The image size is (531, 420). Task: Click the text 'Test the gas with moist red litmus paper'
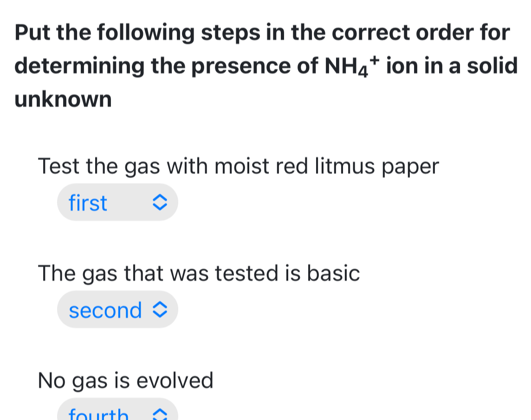[x=238, y=166]
